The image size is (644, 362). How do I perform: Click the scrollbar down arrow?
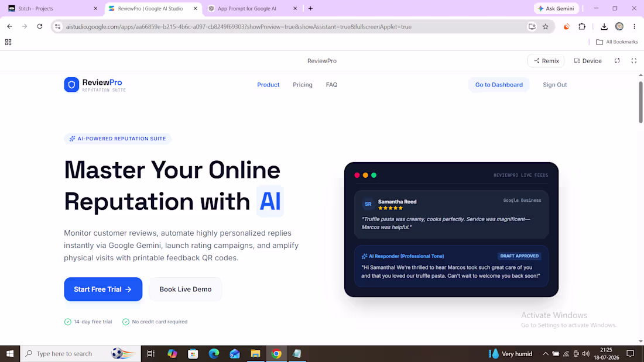640,341
